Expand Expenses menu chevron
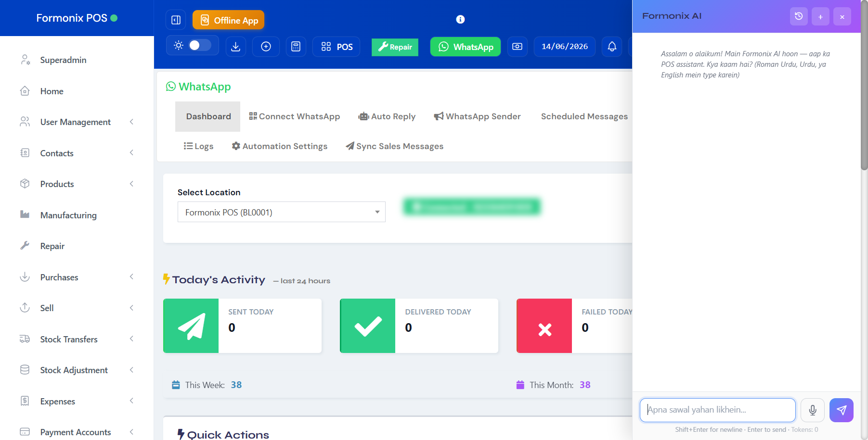The image size is (868, 440). 131,401
